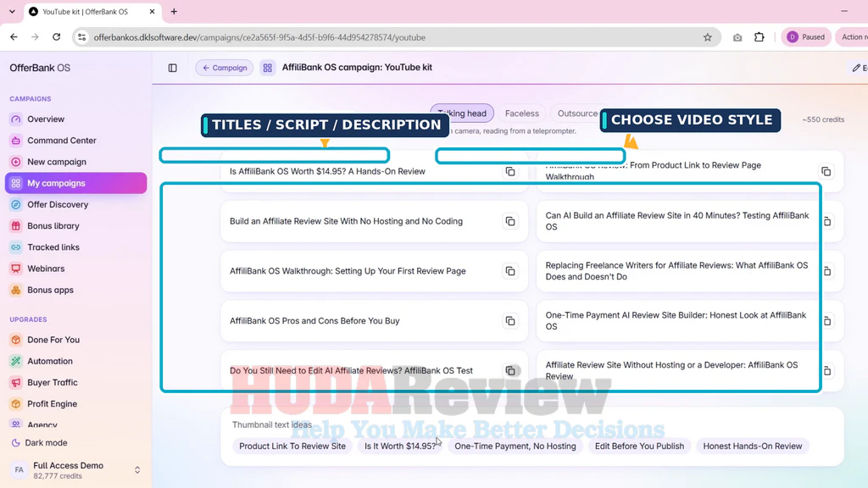Open the Automation upgrade

75,361
